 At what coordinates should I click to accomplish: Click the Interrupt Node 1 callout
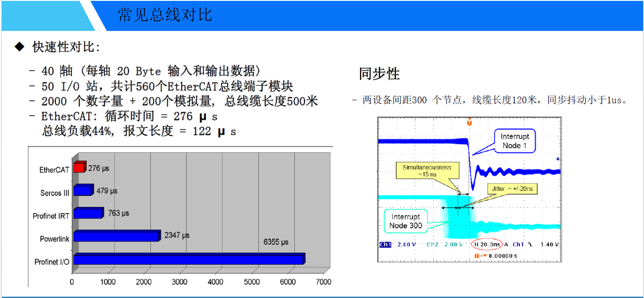click(515, 141)
